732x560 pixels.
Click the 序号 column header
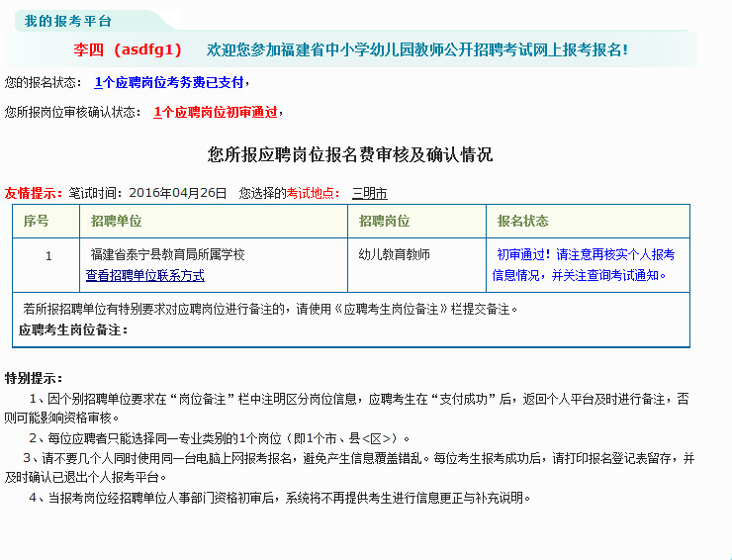[36, 221]
